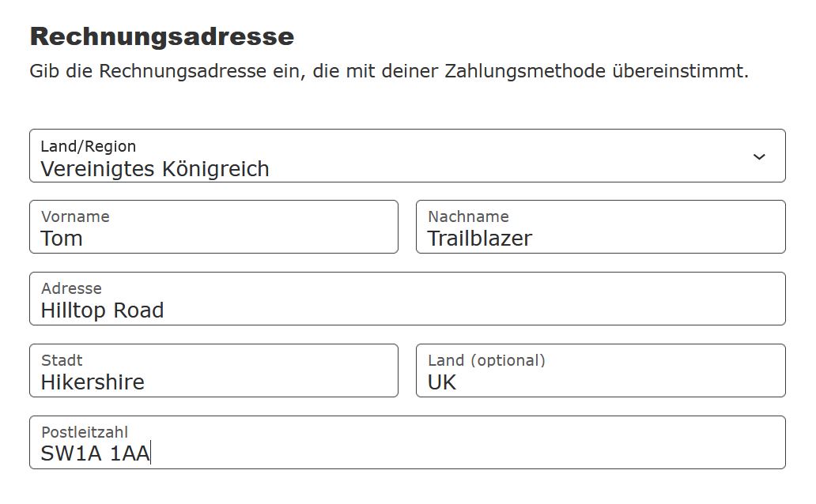Place cursor on the text "Trailblazer"

click(x=480, y=239)
